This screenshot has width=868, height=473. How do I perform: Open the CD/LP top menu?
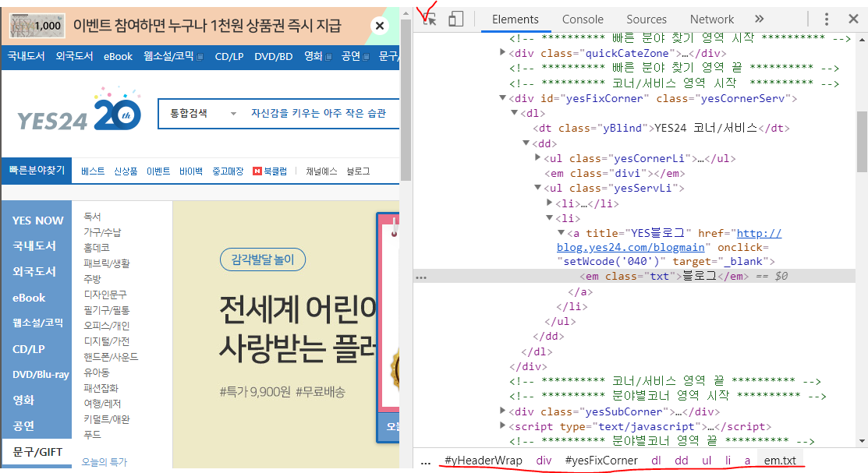point(229,56)
